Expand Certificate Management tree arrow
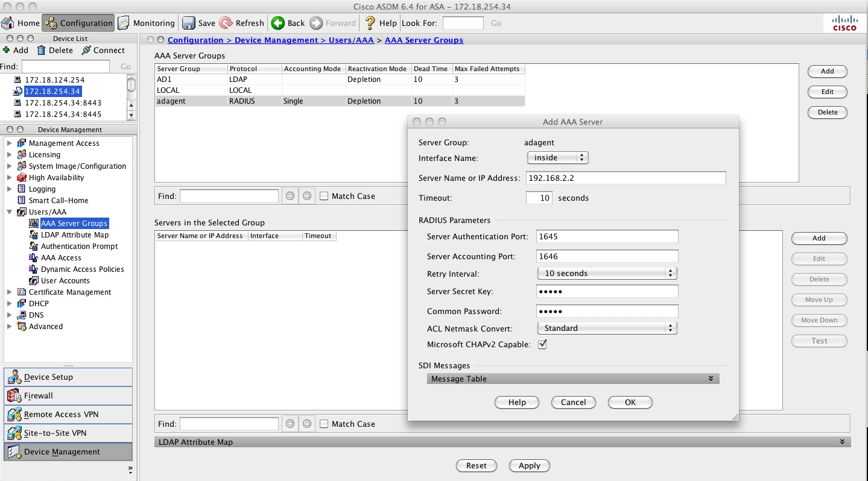Image resolution: width=868 pixels, height=481 pixels. tap(9, 292)
